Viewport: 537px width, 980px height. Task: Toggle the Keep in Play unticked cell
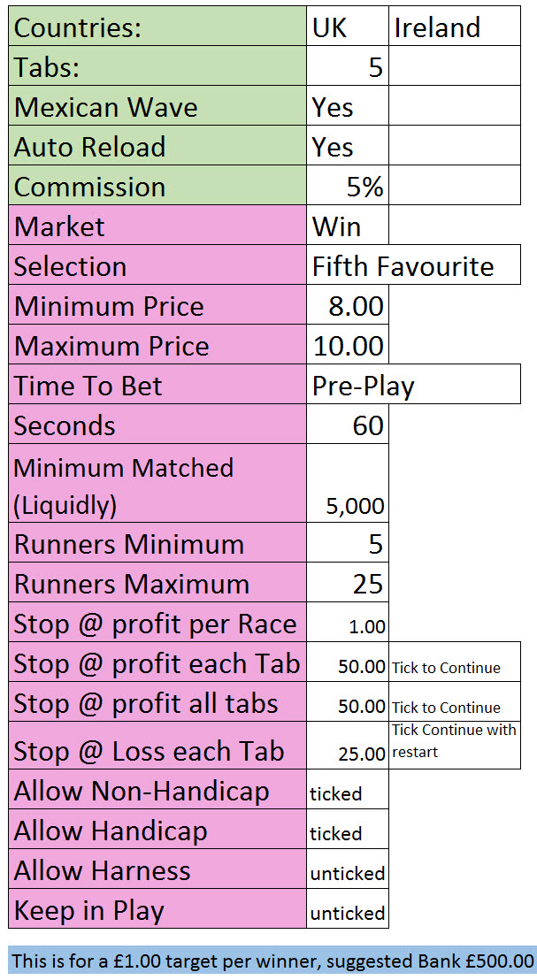[x=347, y=913]
